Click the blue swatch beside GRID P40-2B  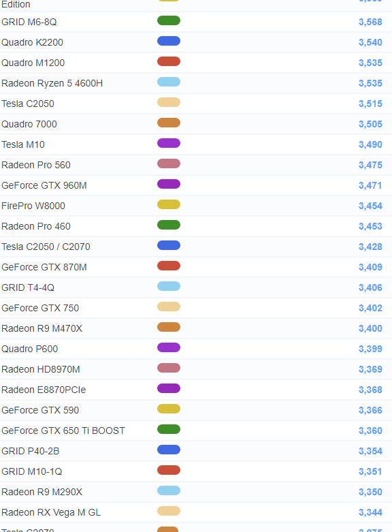[169, 450]
